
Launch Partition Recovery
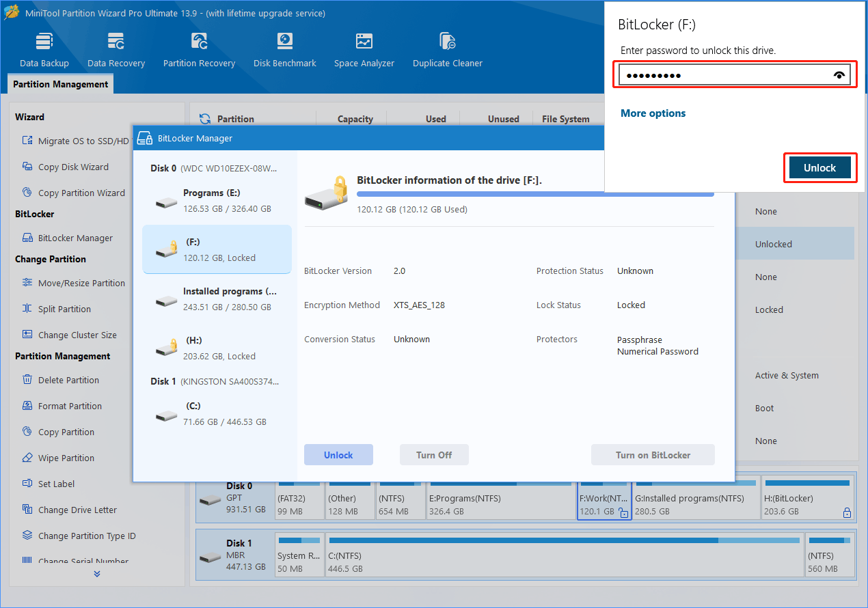(199, 51)
